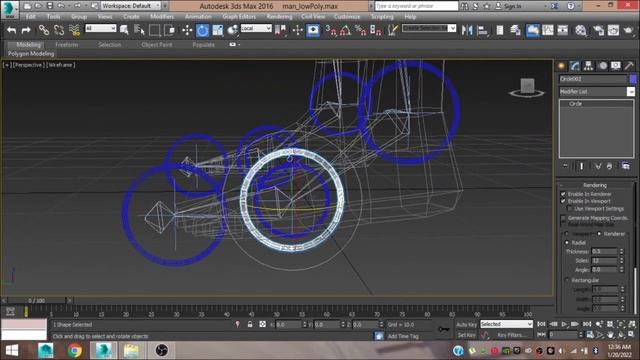Click the Undo arrow in main toolbar
The height and width of the screenshot is (360, 640).
pyautogui.click(x=11, y=30)
